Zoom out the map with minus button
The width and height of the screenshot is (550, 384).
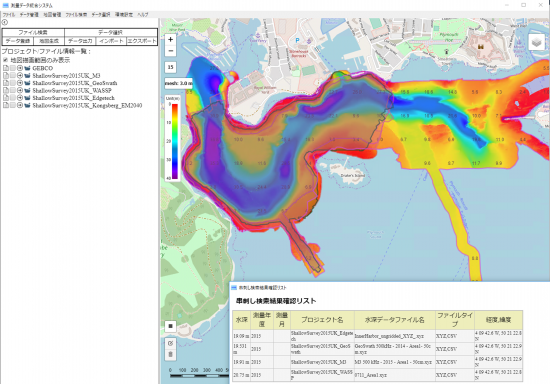pos(170,51)
